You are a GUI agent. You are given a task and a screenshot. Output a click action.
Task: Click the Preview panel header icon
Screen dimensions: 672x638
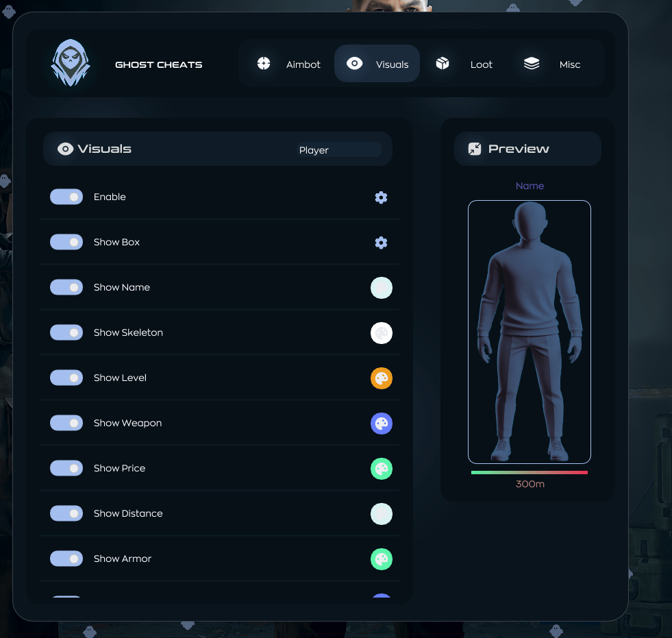click(475, 149)
